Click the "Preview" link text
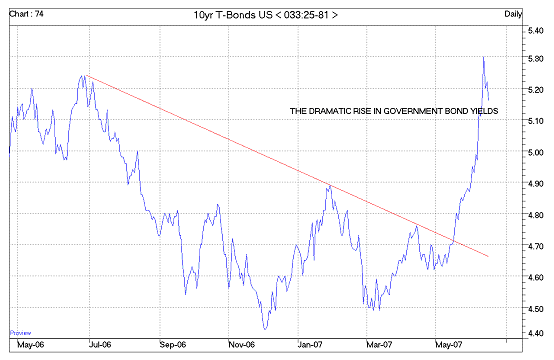 20,333
